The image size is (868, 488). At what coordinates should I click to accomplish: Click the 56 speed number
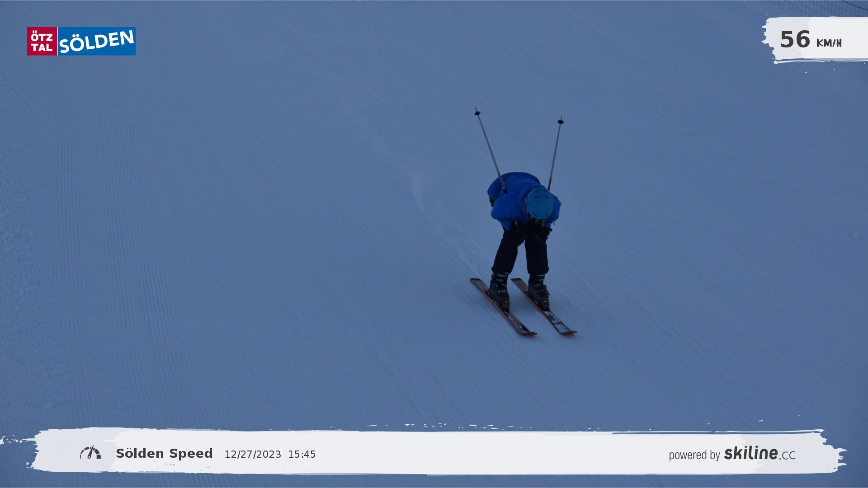[795, 40]
